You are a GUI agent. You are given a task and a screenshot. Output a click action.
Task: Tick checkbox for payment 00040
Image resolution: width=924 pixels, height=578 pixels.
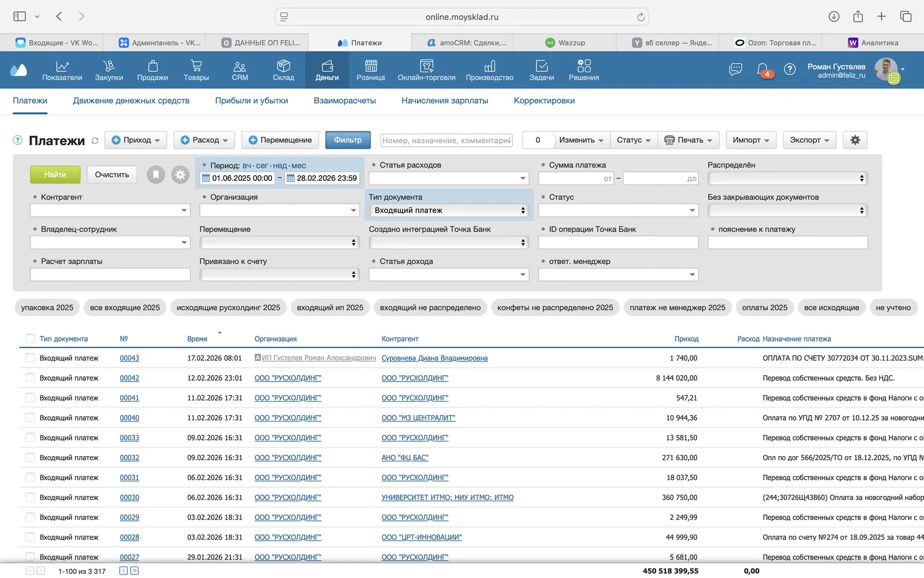pyautogui.click(x=30, y=417)
